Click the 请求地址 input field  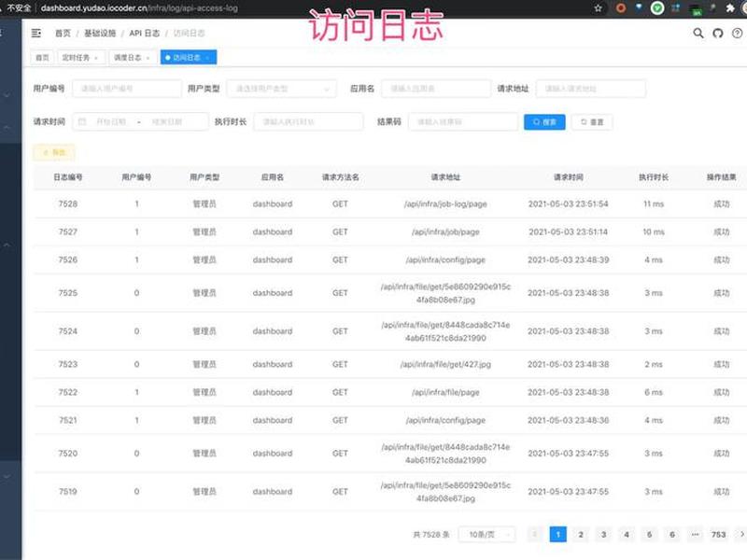591,89
